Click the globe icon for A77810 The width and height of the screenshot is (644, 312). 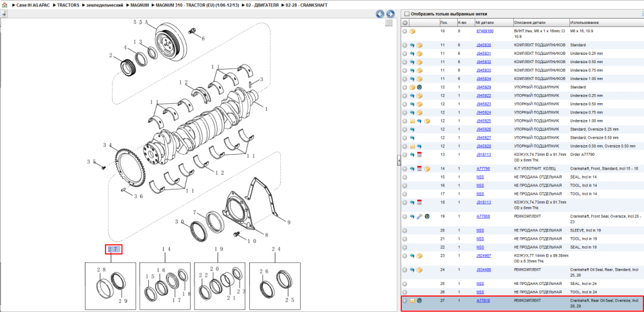click(419, 301)
